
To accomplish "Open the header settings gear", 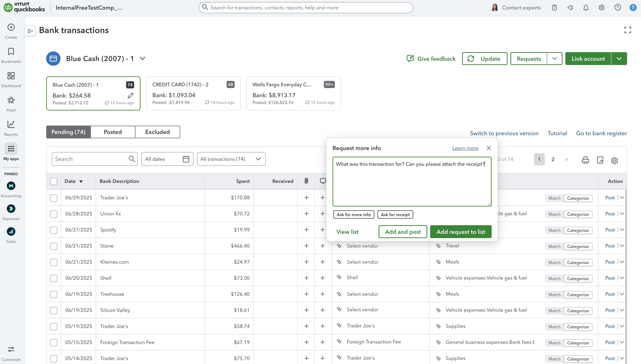I will pos(602,8).
